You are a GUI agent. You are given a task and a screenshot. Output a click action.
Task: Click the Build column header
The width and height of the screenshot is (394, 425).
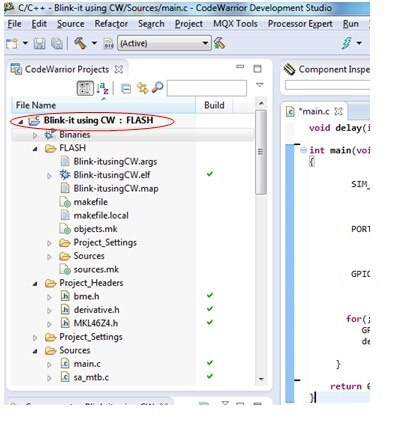click(214, 105)
